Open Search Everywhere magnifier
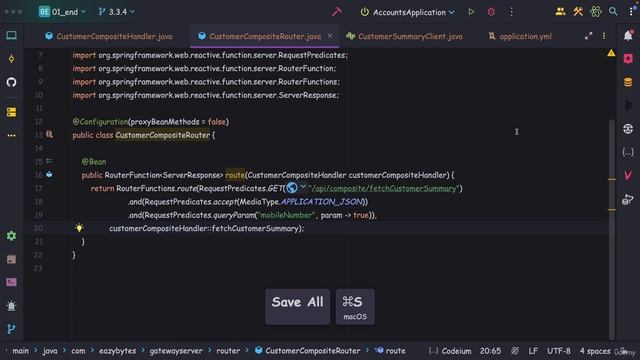Viewport: 640px width, 360px height. pos(613,12)
